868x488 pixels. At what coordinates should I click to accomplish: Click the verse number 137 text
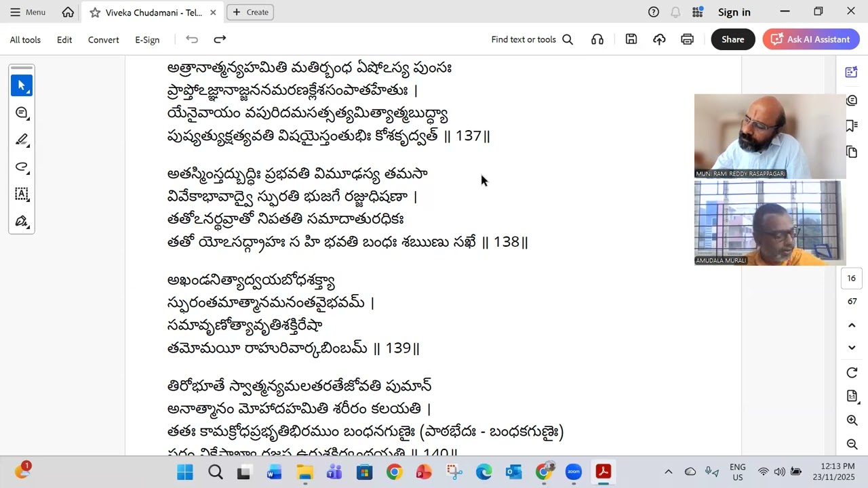469,136
